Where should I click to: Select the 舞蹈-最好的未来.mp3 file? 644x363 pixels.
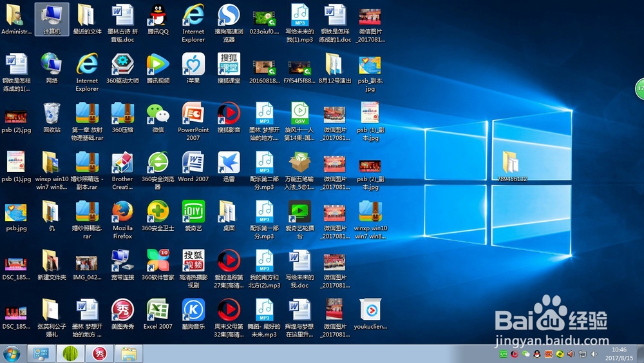[264, 318]
